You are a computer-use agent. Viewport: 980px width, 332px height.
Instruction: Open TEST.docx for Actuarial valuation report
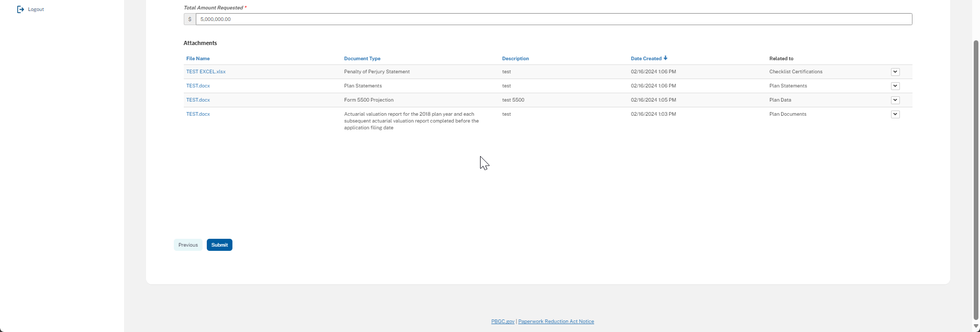click(x=198, y=114)
